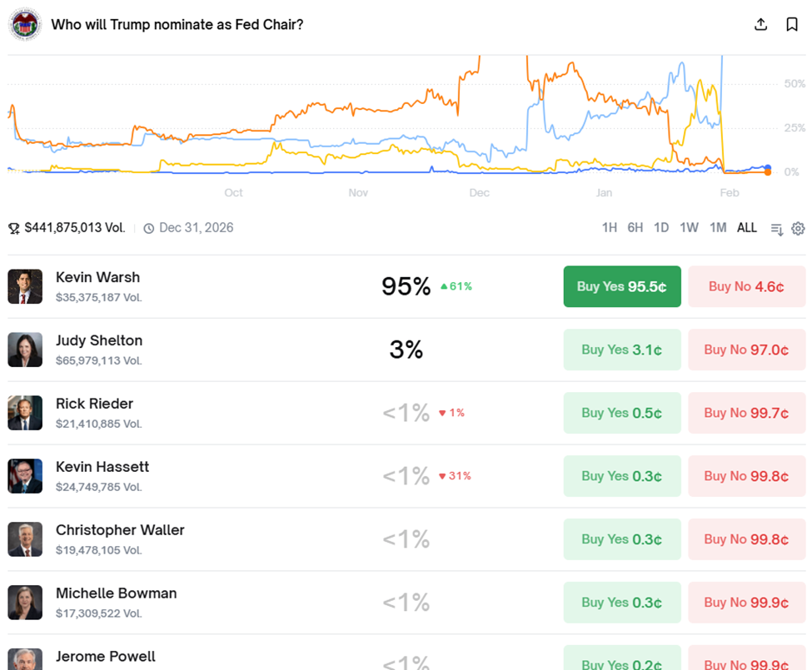This screenshot has height=670, width=812.
Task: Click the market title question text
Action: click(177, 24)
